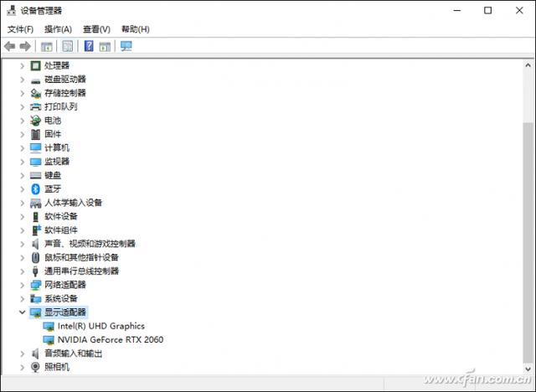536x392 pixels.
Task: Open the 帮助(H) menu
Action: (136, 29)
